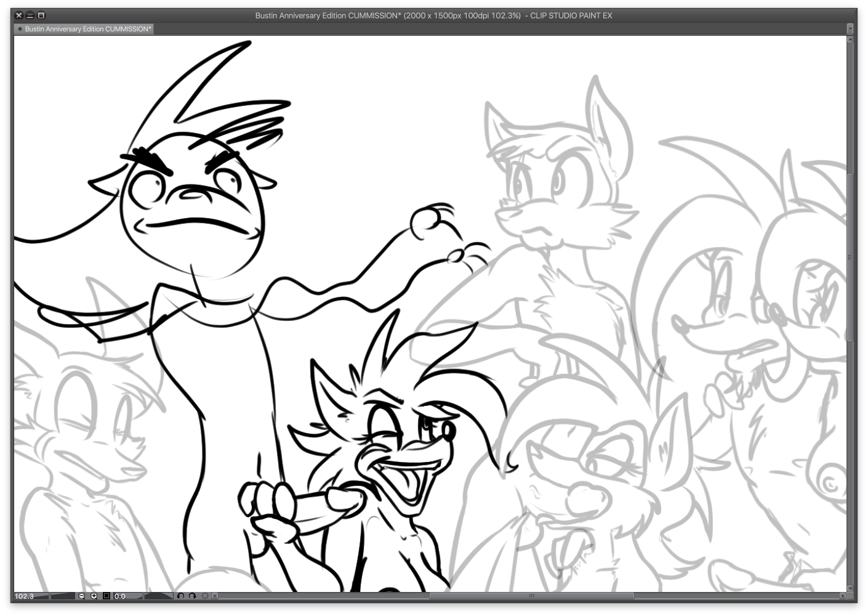Screen dimensions: 868x616
Task: Click the zoom percentage field showing 102.3
Action: pos(25,596)
